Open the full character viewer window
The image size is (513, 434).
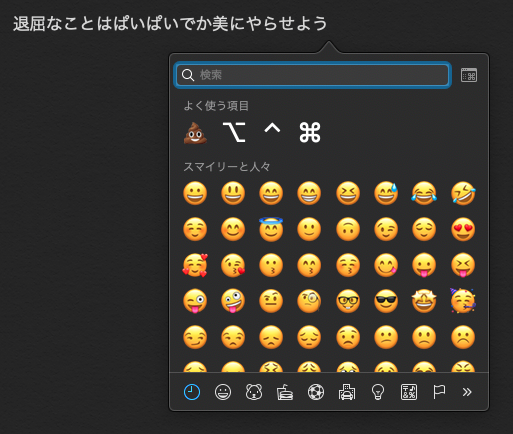pos(469,75)
